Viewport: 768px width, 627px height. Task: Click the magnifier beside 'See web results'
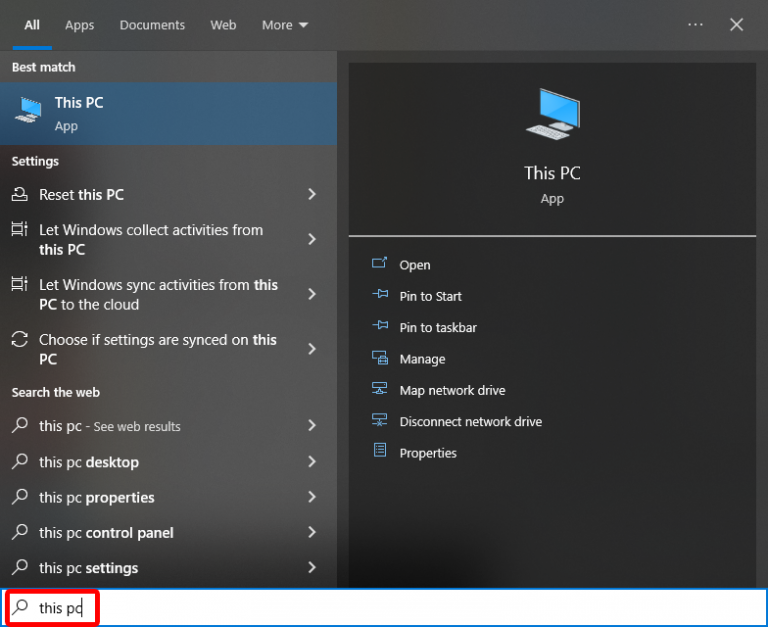tap(20, 424)
